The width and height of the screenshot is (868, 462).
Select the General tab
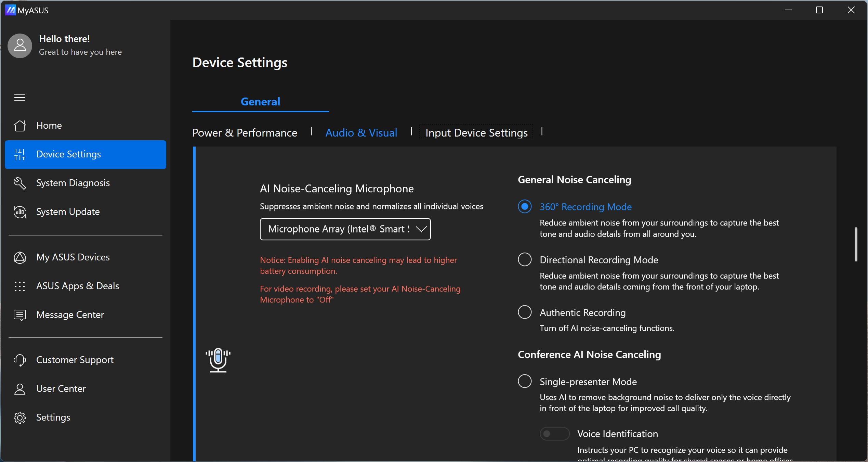tap(260, 102)
